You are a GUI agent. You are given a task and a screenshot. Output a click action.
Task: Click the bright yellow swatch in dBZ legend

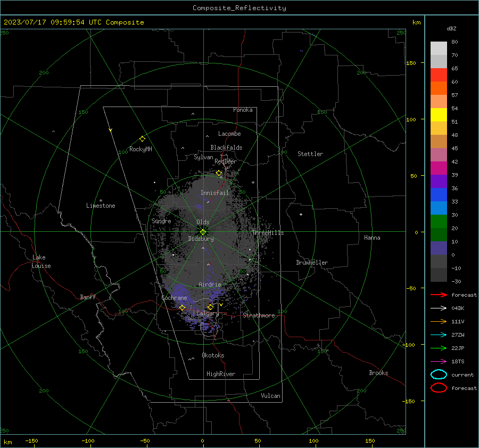(439, 115)
